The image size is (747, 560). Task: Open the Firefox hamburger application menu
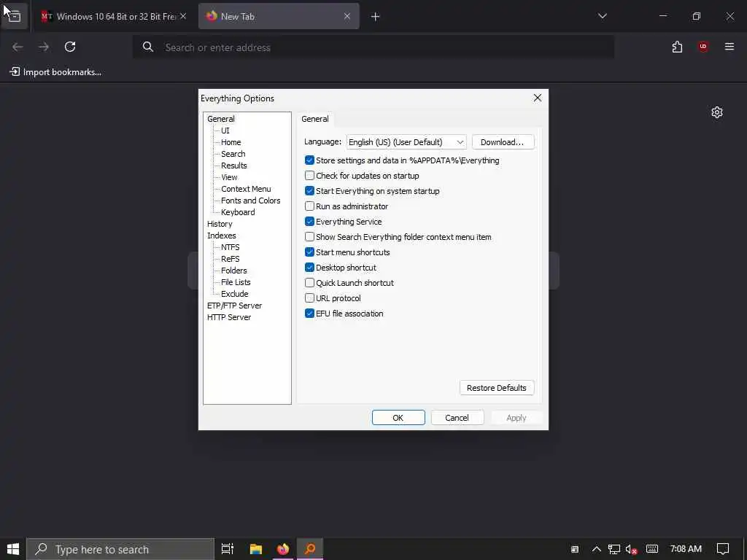729,47
